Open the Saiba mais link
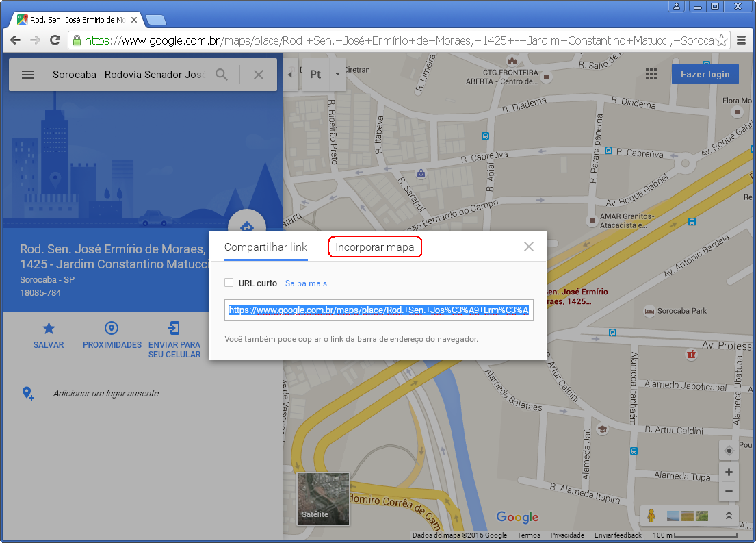The image size is (756, 543). click(306, 283)
